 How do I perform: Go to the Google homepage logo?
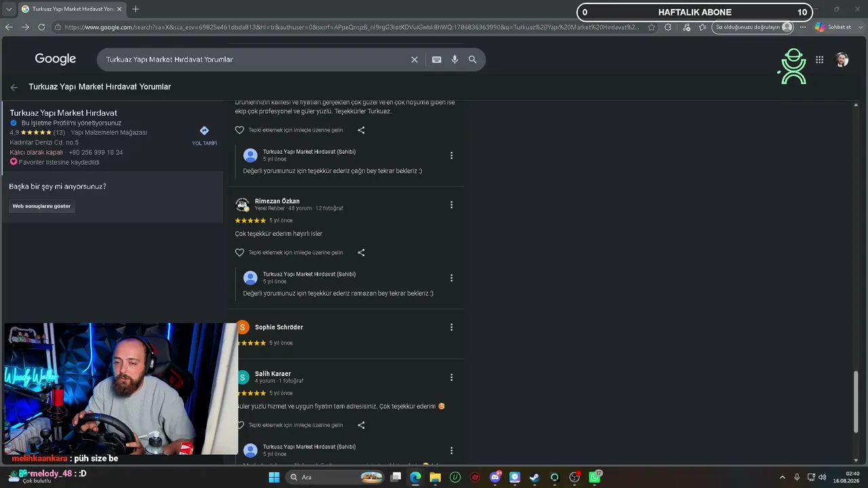[x=56, y=60]
